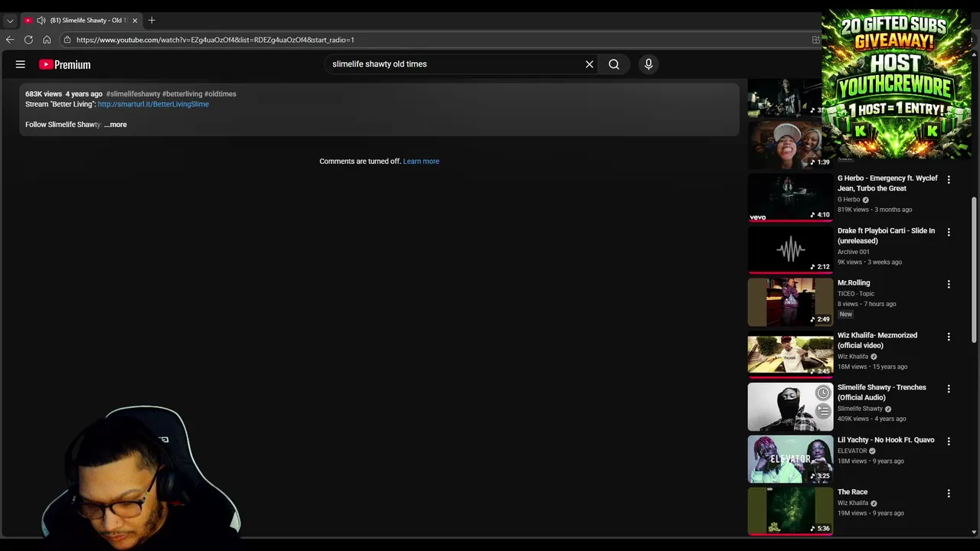Open options menu for Wiz Khalifa Mezmorized
Screen dimensions: 980x551
(949, 337)
